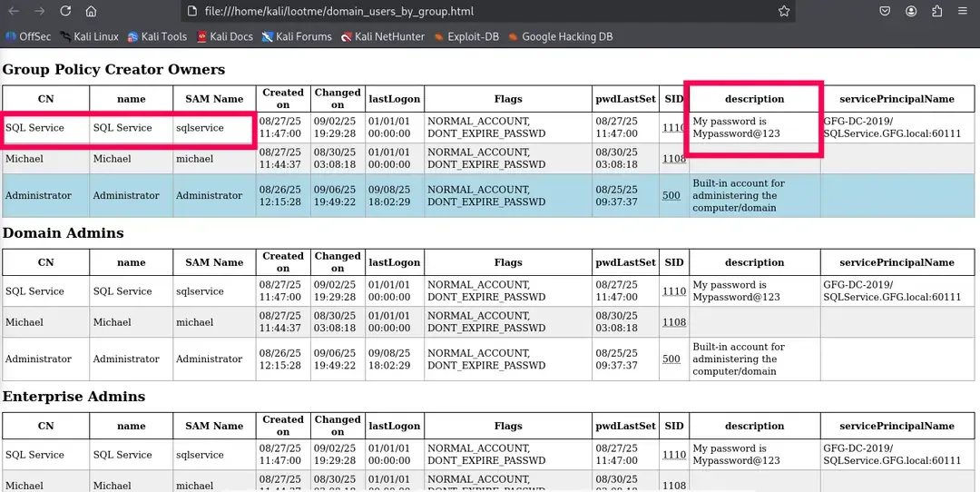The width and height of the screenshot is (980, 492).
Task: Click Michael Created on 08/27/25 in Domain Admins
Action: pos(280,322)
